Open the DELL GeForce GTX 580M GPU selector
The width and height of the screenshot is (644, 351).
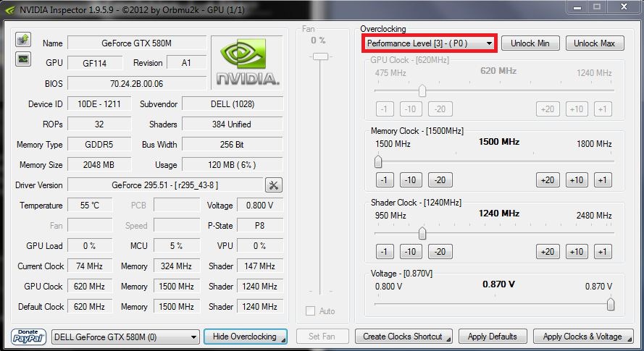click(x=125, y=337)
